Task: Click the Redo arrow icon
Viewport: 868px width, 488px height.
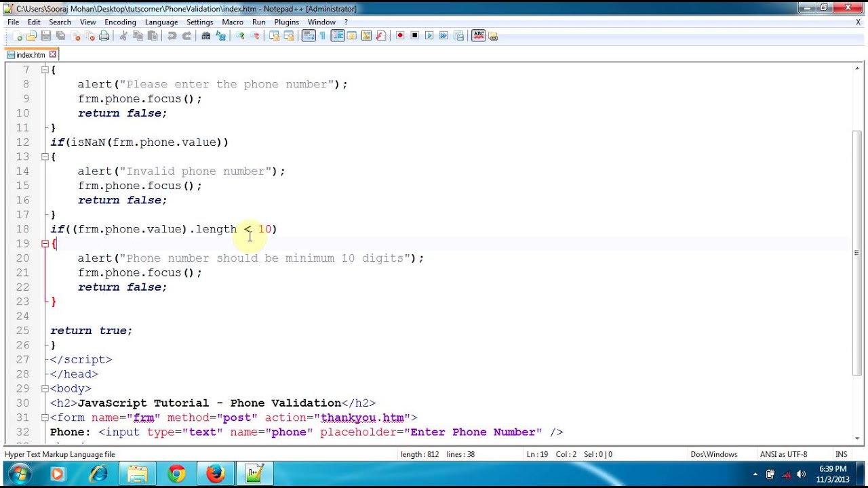Action: pos(187,35)
